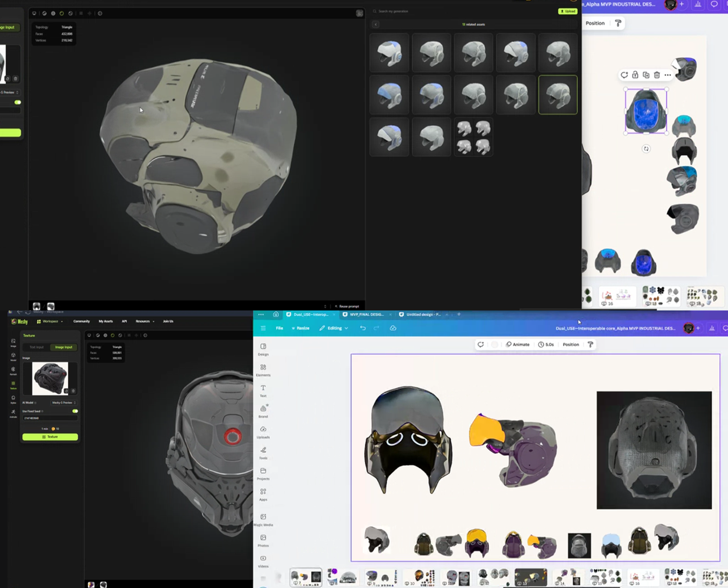Switch to the Text Input tab
This screenshot has width=728, height=588.
pyautogui.click(x=36, y=347)
